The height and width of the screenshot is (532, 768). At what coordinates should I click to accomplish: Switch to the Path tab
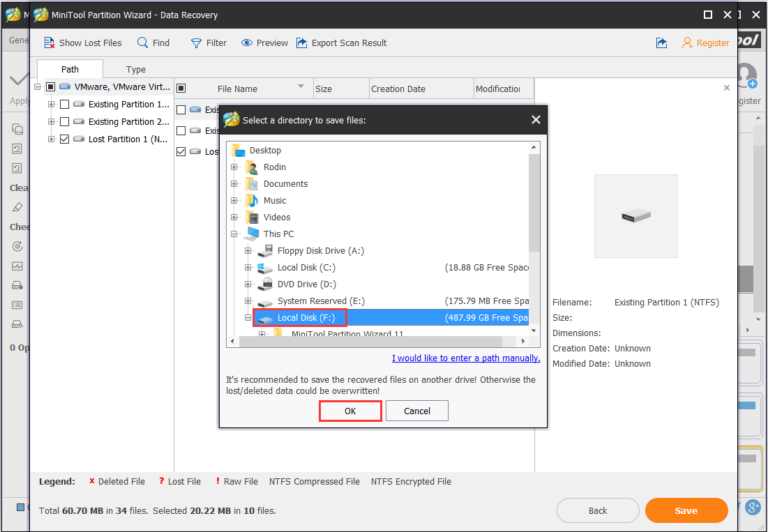point(70,69)
